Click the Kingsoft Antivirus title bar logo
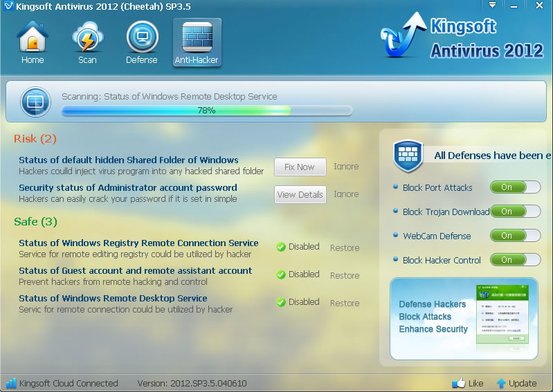 8,6
